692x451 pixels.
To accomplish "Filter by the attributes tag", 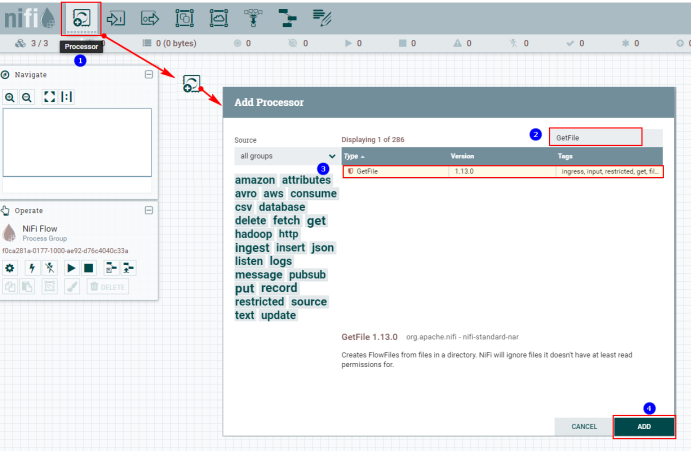I will [306, 180].
